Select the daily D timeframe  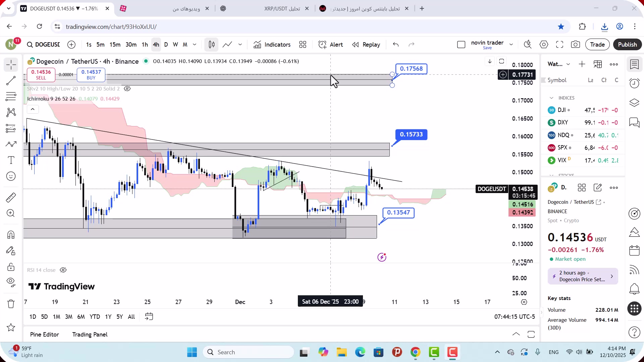click(x=166, y=45)
